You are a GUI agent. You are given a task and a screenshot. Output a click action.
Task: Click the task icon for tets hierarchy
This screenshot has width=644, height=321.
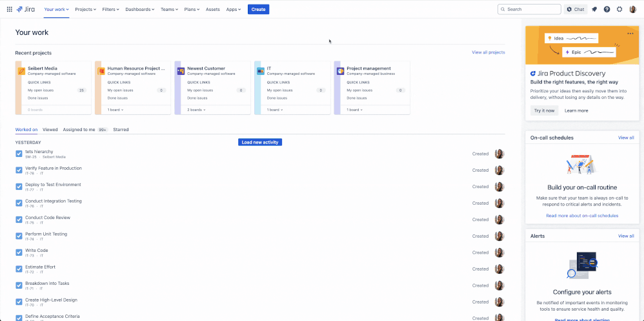tap(19, 154)
